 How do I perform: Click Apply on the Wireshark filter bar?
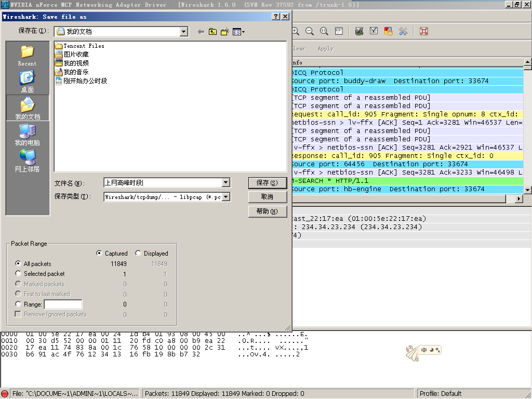(326, 48)
